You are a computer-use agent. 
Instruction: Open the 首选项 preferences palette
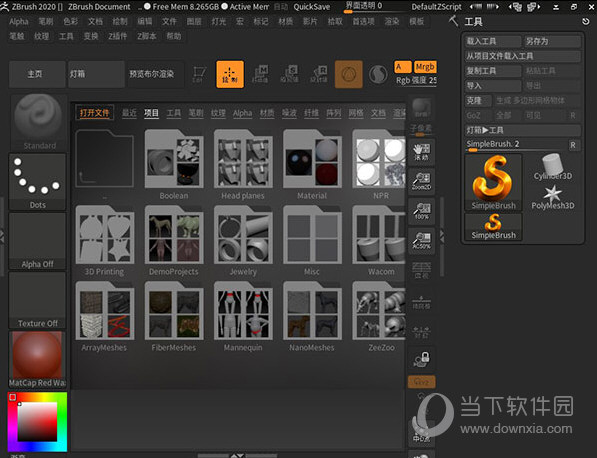click(363, 22)
